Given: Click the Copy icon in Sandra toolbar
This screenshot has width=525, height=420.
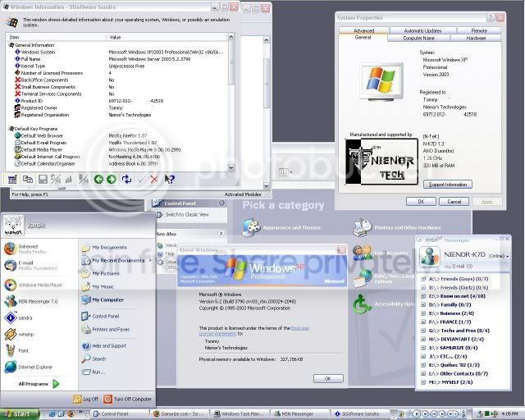Looking at the screenshot, I should coord(28,179).
